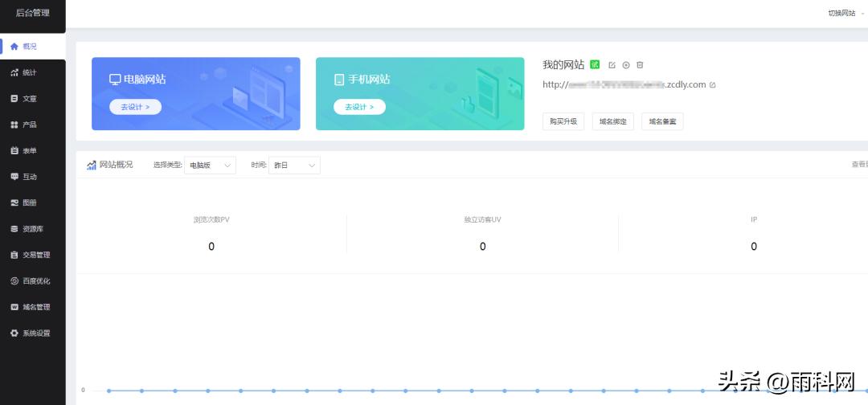
Task: Click the circle target icon next to 我的网站
Action: click(626, 65)
